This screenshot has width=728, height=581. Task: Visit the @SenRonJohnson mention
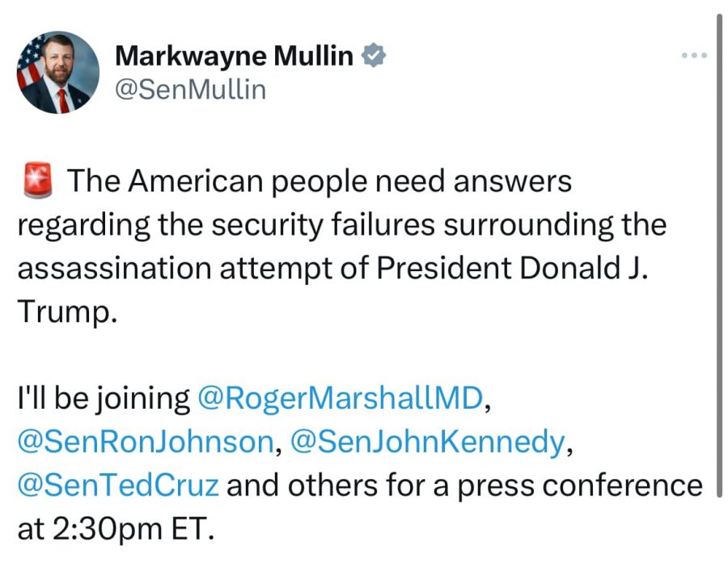[x=146, y=442]
